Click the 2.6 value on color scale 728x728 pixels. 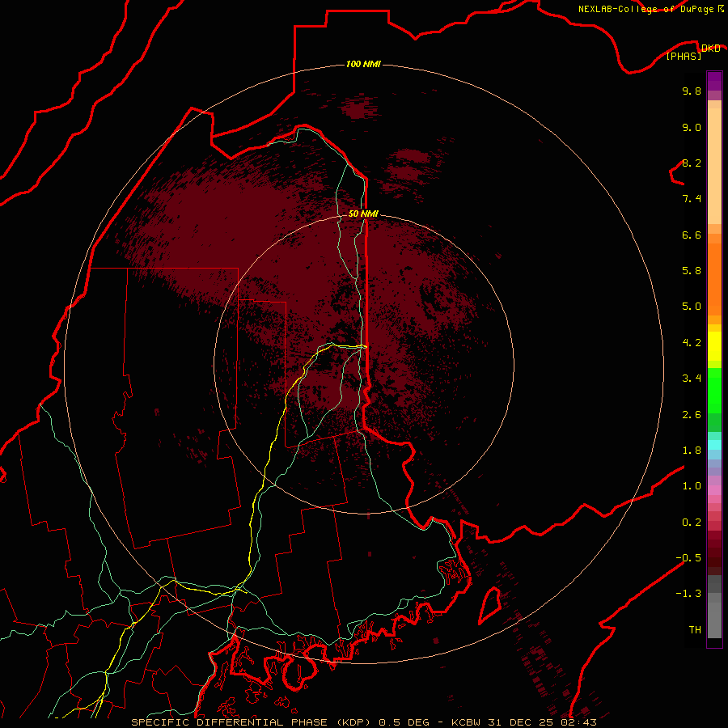[692, 415]
